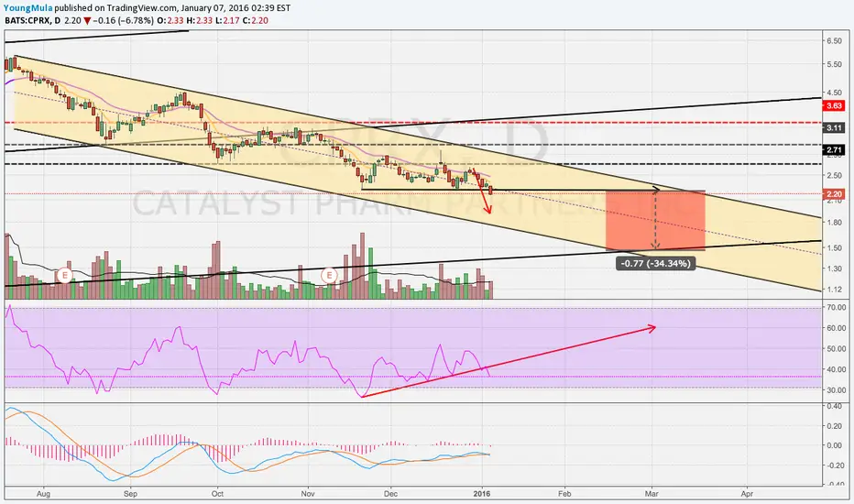Select the red down-triangle change indicator in header
The image size is (854, 504).
coord(87,21)
